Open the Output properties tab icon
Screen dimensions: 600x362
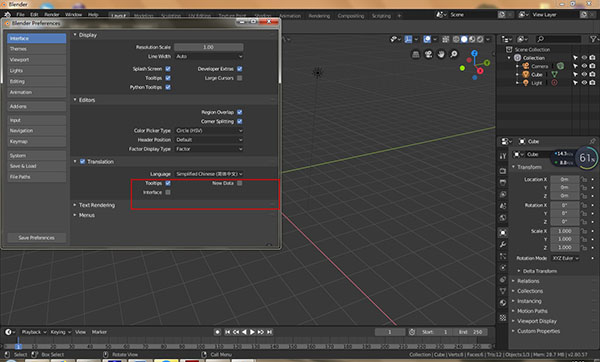click(503, 183)
